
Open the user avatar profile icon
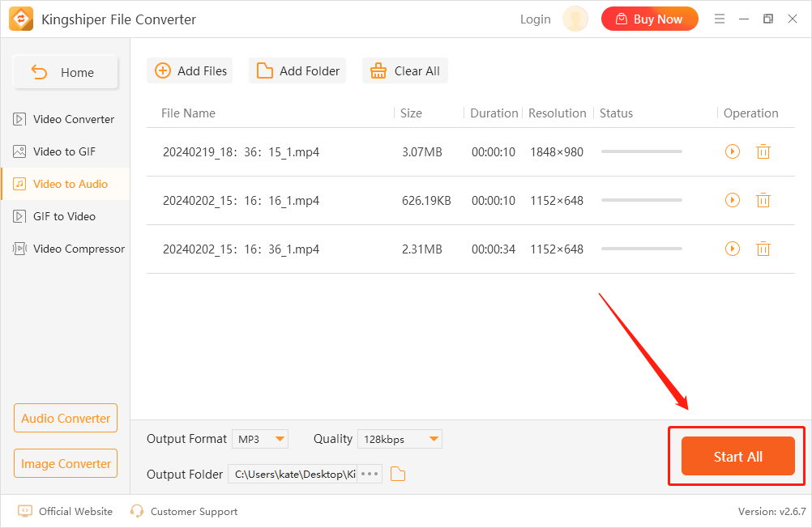click(x=575, y=19)
